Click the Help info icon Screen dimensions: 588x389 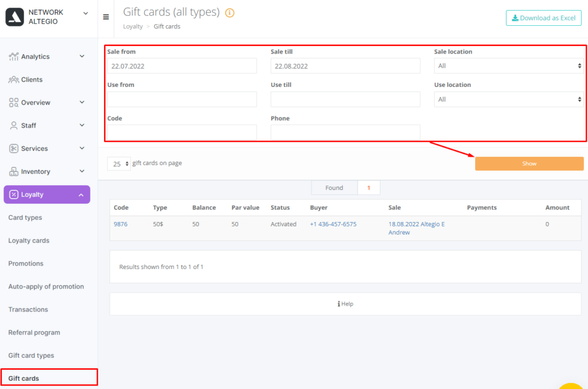coord(339,304)
